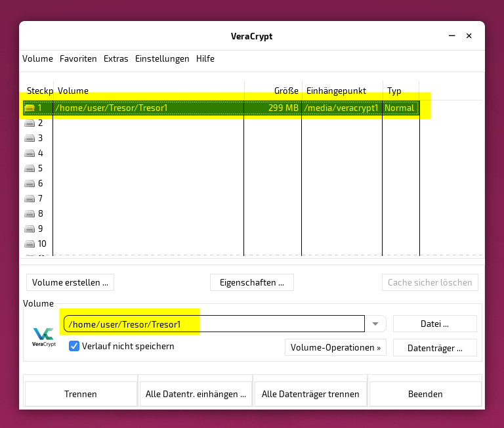Close the VeraCrypt window
The width and height of the screenshot is (504, 428).
469,35
